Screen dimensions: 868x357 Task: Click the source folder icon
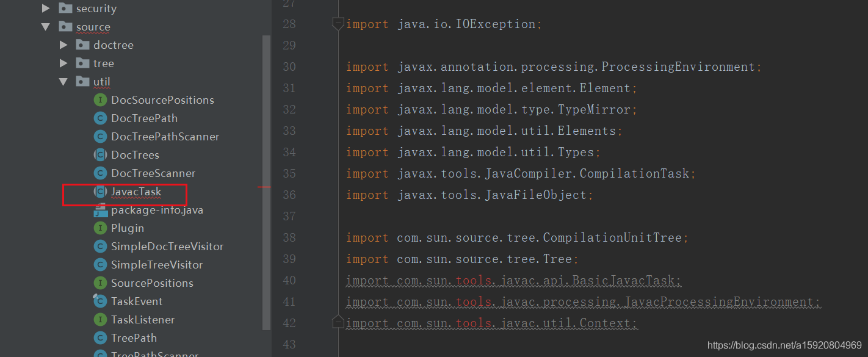(65, 27)
